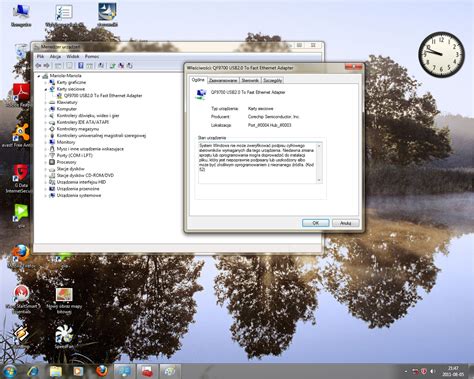Select Komputer in device tree
Viewport: 474px width, 379px height.
point(67,109)
